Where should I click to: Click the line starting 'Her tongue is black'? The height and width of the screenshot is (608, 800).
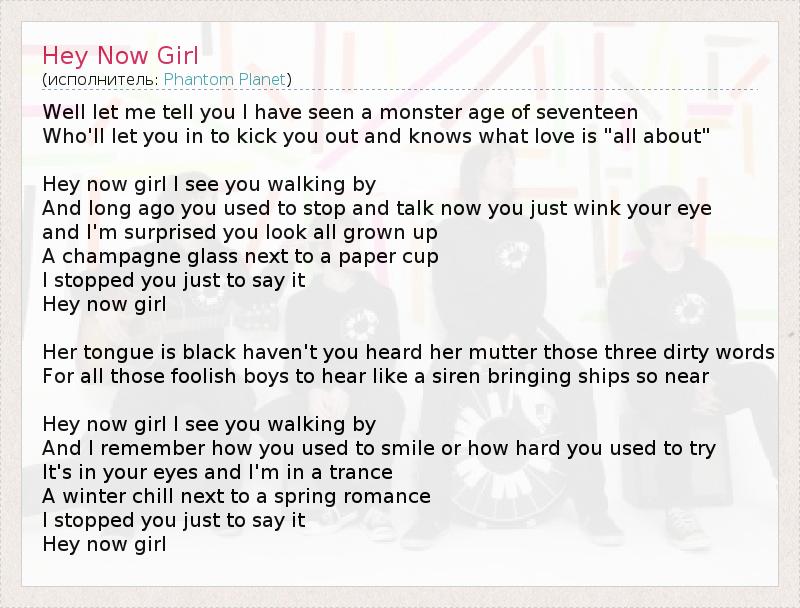408,352
